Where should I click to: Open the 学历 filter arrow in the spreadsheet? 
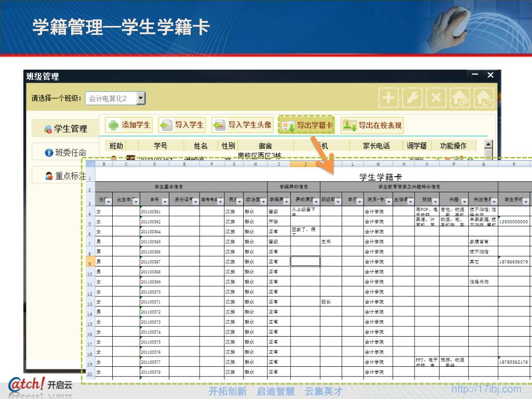click(360, 202)
